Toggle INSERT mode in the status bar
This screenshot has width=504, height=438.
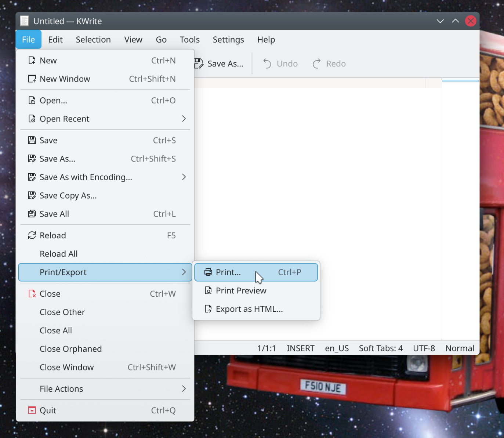click(300, 348)
